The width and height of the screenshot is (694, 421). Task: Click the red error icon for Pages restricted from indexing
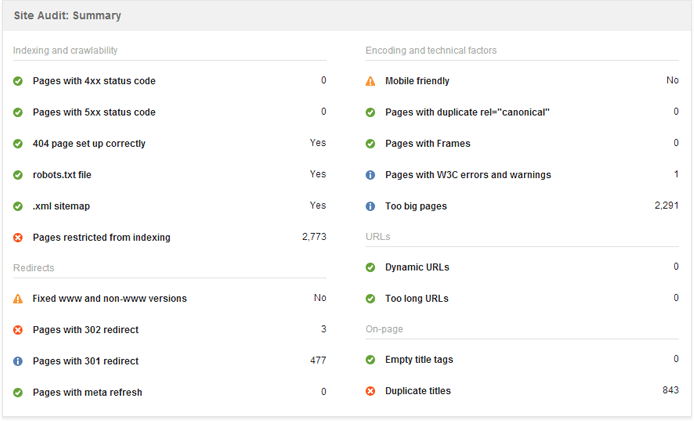tap(18, 238)
